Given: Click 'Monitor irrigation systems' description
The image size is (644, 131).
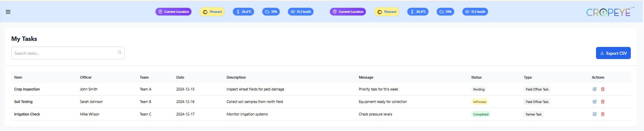Looking at the screenshot, I should click(x=247, y=114).
